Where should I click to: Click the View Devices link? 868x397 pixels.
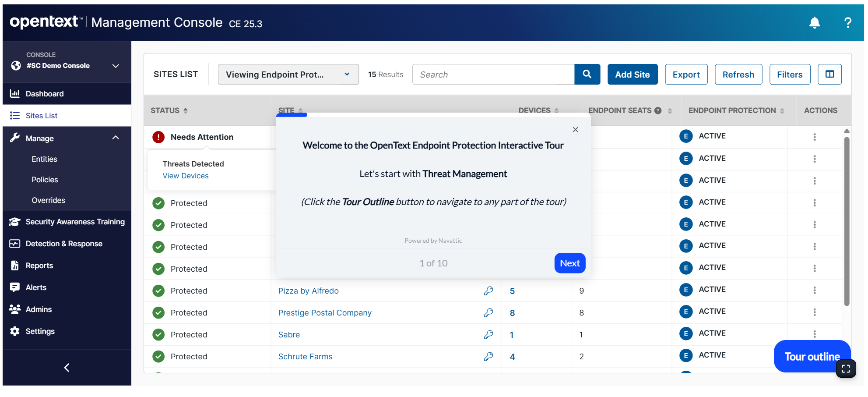186,176
